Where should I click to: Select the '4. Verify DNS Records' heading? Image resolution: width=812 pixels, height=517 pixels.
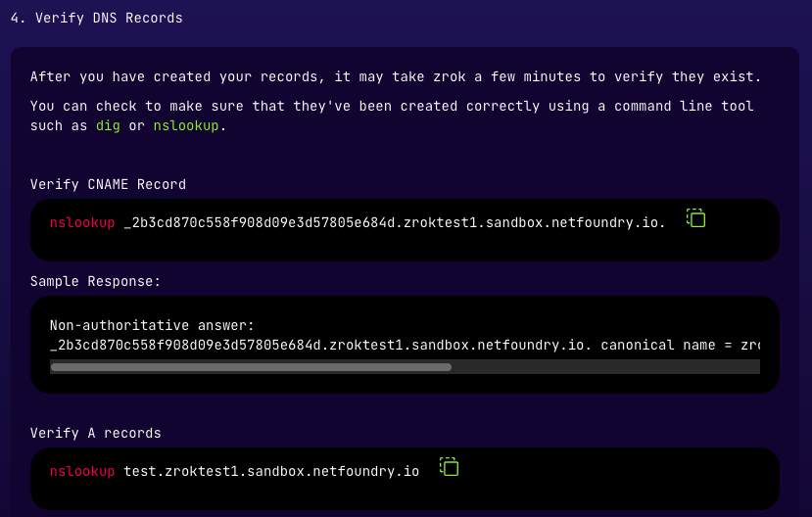tap(96, 18)
